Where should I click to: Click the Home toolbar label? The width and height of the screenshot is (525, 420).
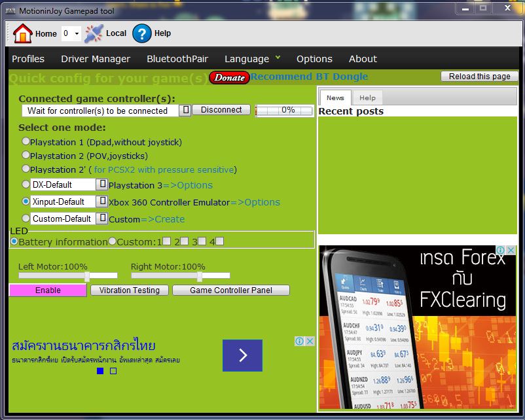[46, 34]
